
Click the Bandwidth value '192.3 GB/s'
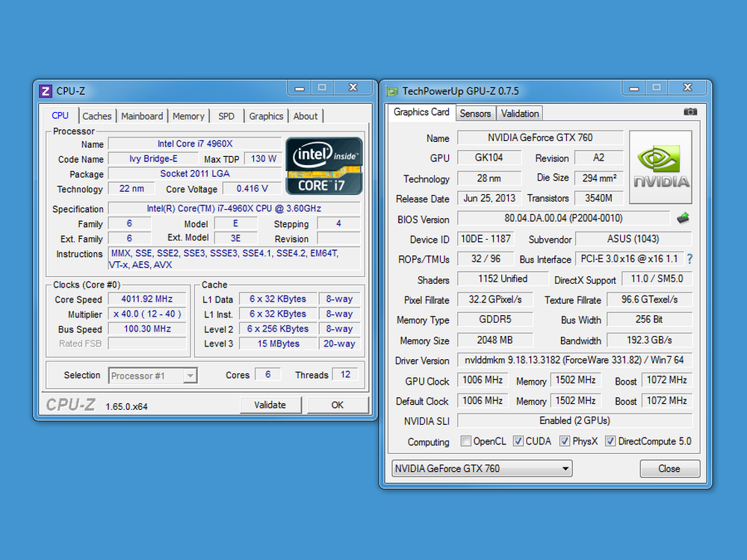649,340
